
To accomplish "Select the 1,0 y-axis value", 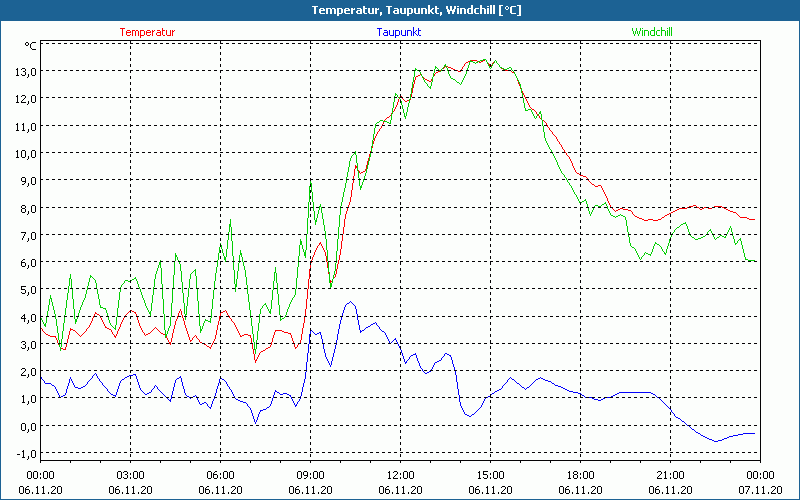I will pyautogui.click(x=29, y=399).
